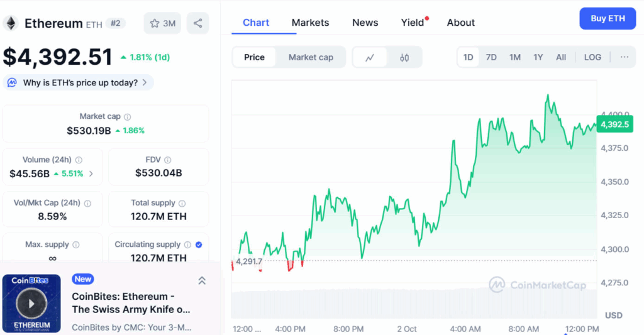Image resolution: width=644 pixels, height=335 pixels.
Task: Select the Market cap toggle option
Action: [311, 57]
